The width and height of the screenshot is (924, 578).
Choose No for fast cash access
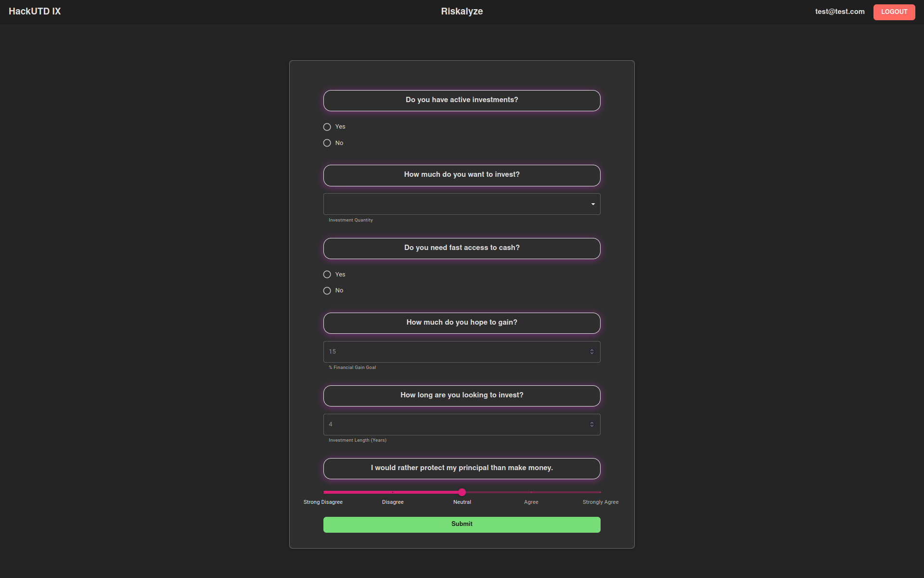(x=327, y=290)
